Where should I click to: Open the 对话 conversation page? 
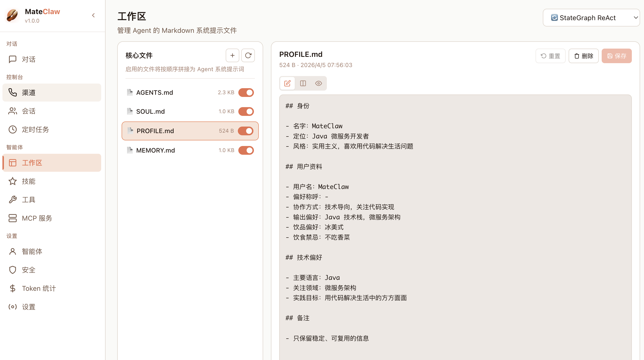(x=28, y=59)
